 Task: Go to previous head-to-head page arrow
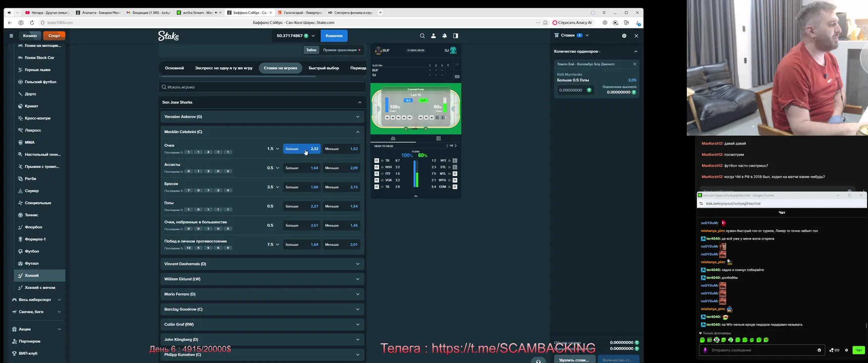(447, 146)
